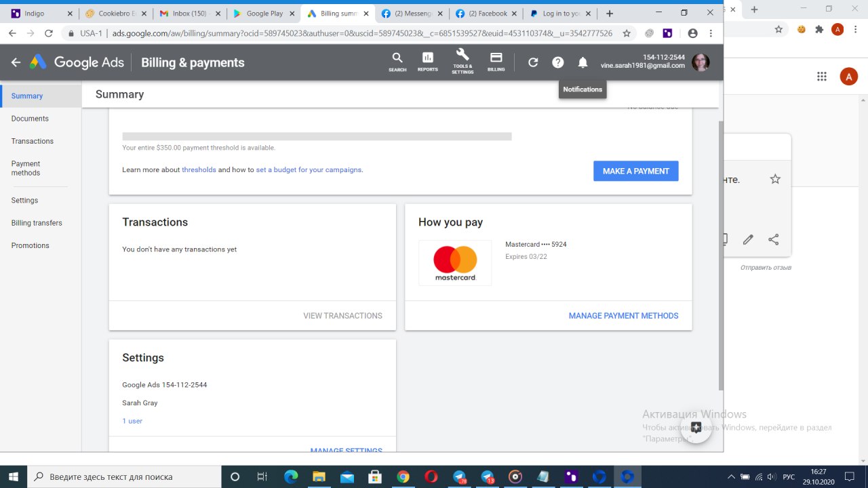The image size is (868, 488).
Task: Click the Billing card icon in header
Action: coord(496,62)
